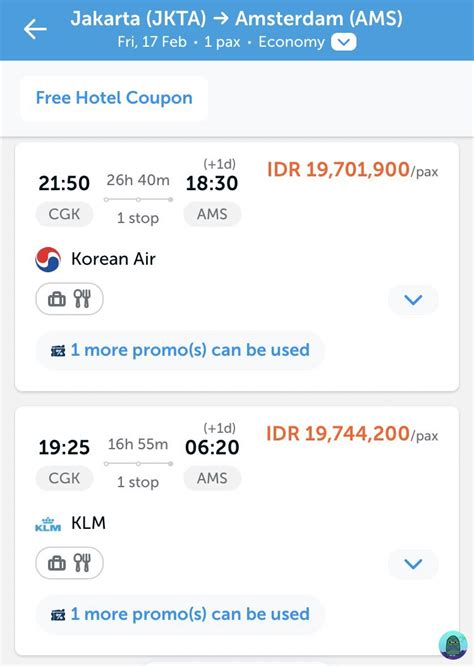
Task: Tap the back arrow icon
Action: tap(35, 29)
